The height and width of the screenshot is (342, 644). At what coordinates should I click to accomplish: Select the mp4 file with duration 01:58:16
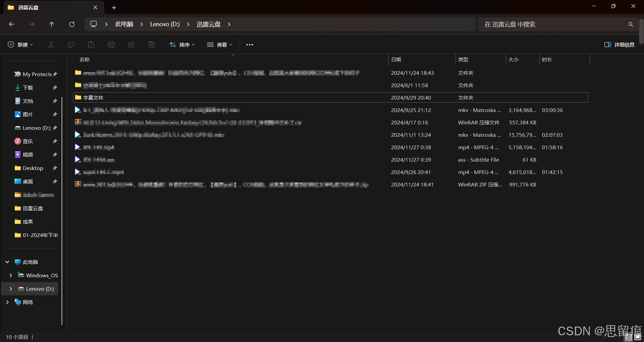[x=331, y=147]
